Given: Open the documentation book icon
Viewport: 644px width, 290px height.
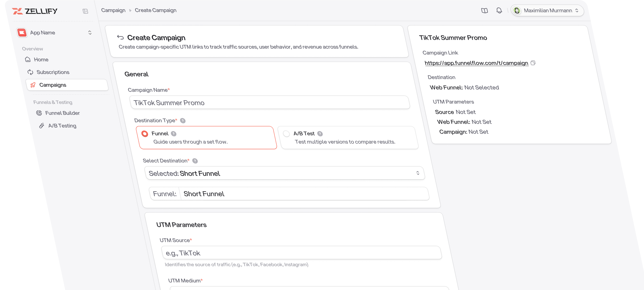Looking at the screenshot, I should pos(484,11).
